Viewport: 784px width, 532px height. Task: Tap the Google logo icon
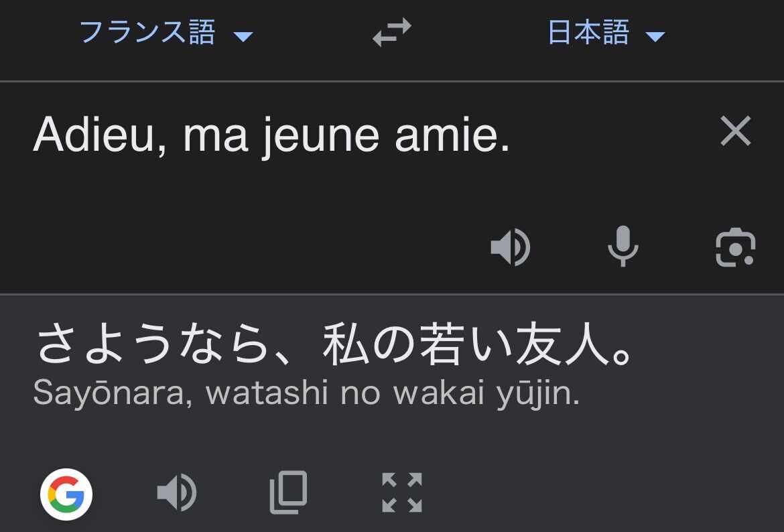point(66,495)
